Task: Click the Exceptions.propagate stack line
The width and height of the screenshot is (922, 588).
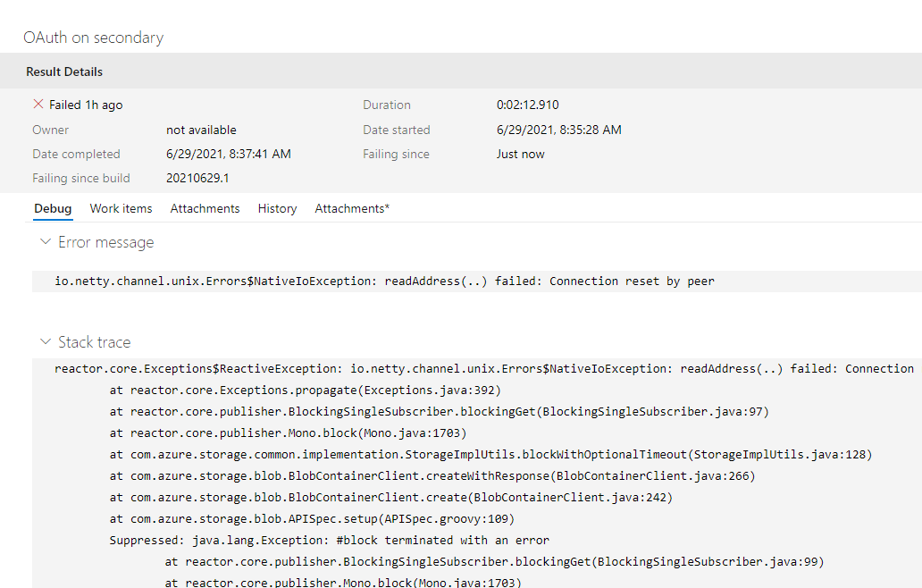Action: coord(306,391)
